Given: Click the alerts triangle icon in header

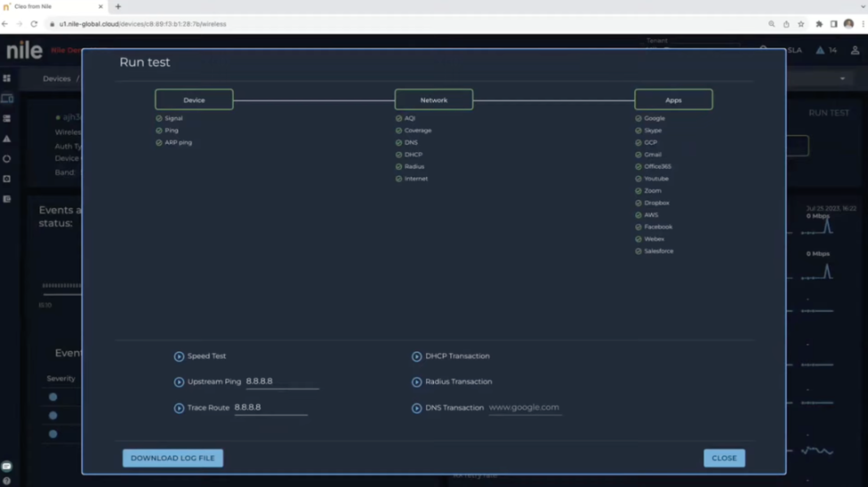Looking at the screenshot, I should (821, 50).
